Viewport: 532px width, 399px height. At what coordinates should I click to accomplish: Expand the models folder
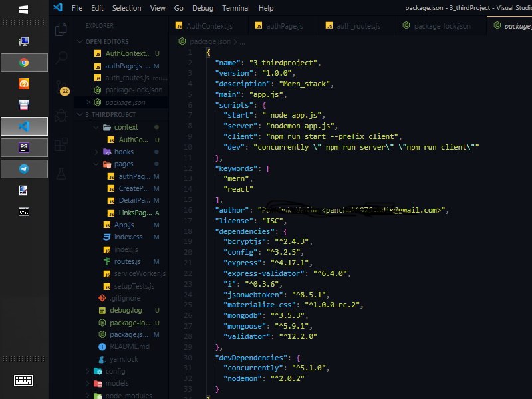coord(88,384)
